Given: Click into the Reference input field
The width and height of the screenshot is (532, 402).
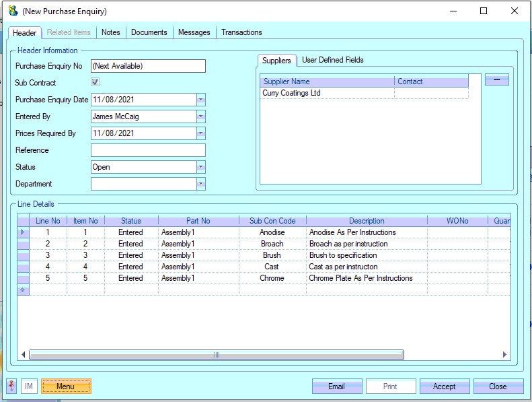Looking at the screenshot, I should click(x=148, y=150).
